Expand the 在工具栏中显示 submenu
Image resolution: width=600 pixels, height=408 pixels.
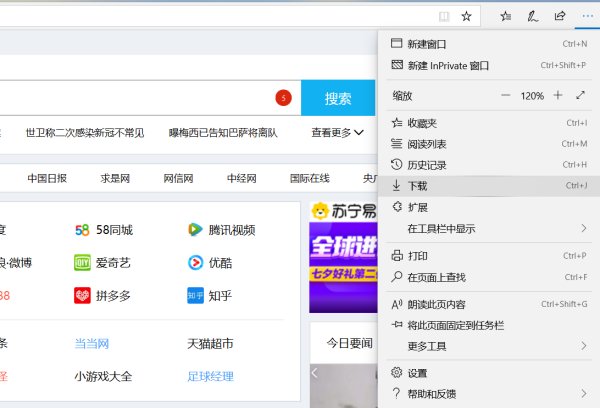click(x=583, y=228)
